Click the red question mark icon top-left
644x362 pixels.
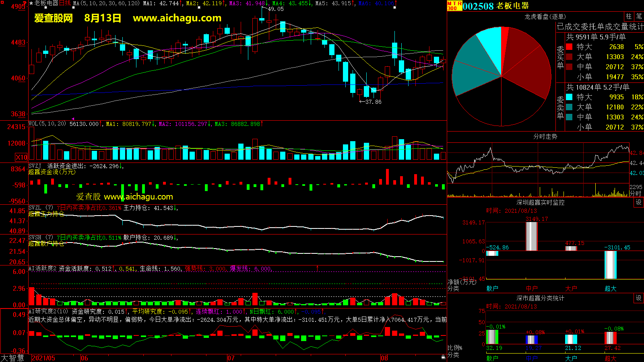pyautogui.click(x=25, y=4)
